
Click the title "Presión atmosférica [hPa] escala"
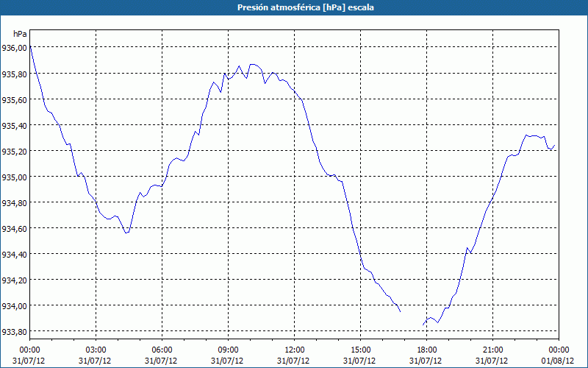(x=306, y=7)
